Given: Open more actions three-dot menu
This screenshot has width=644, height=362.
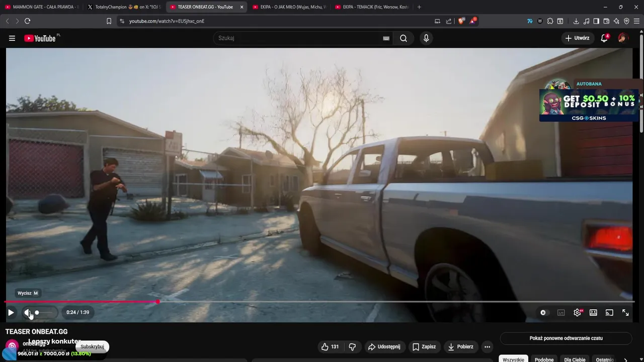Looking at the screenshot, I should pos(487,346).
